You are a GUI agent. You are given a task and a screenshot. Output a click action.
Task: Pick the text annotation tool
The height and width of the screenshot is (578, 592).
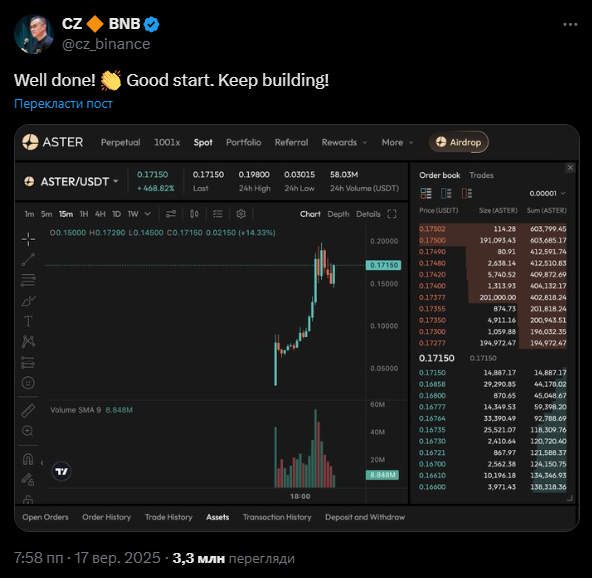pyautogui.click(x=28, y=321)
